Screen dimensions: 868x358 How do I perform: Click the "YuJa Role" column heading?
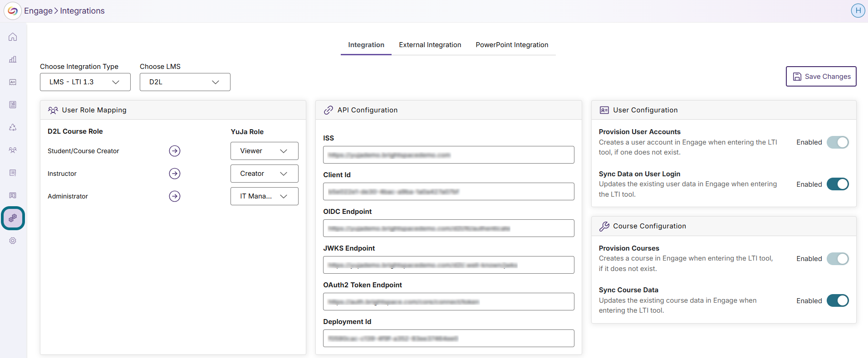pyautogui.click(x=247, y=132)
